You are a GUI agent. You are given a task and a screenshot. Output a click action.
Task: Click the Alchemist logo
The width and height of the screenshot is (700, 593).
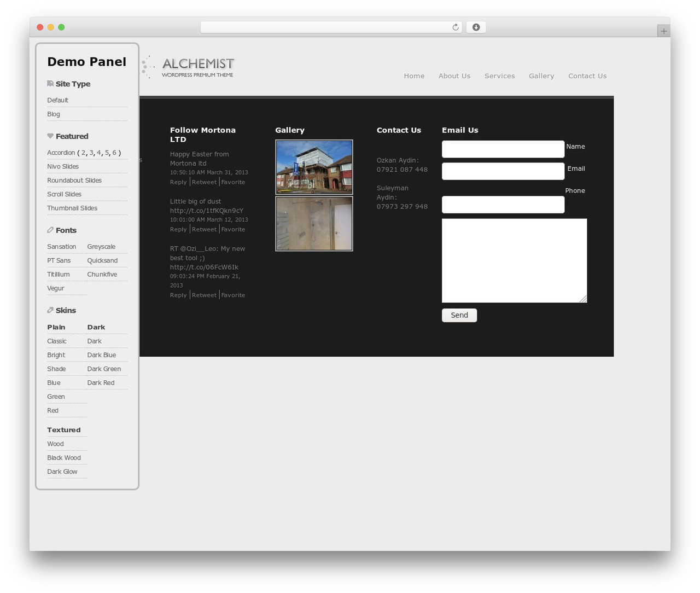coord(188,67)
